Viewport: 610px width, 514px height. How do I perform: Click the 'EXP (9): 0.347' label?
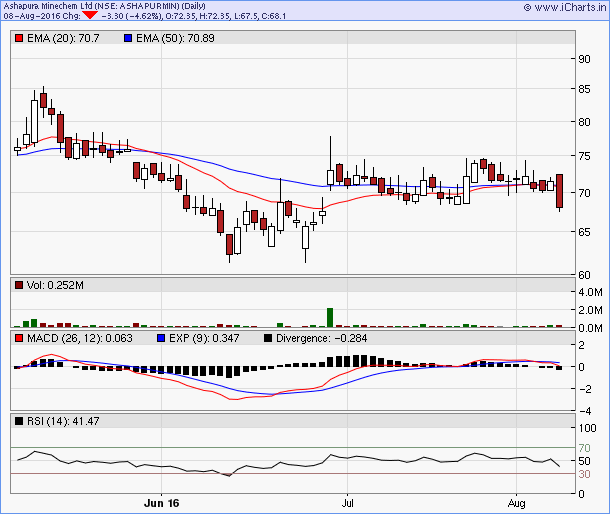(x=204, y=338)
